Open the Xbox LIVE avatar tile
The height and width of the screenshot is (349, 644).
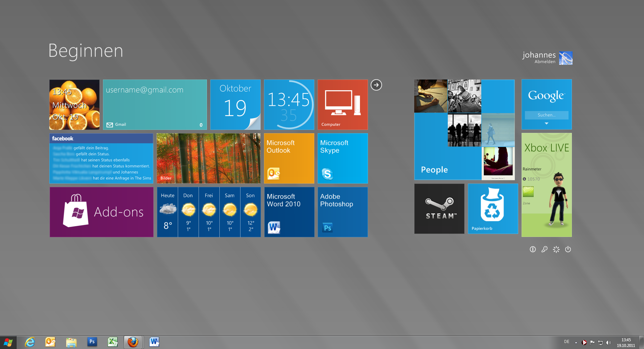(x=546, y=185)
